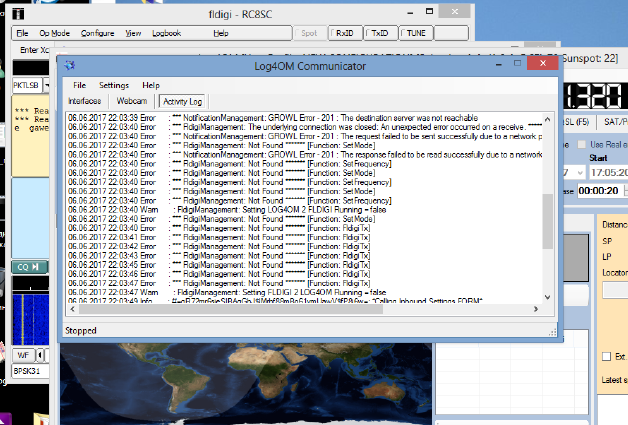The image size is (628, 425).
Task: Toggle the Ext. checkbox in Log4OM
Action: 607,357
